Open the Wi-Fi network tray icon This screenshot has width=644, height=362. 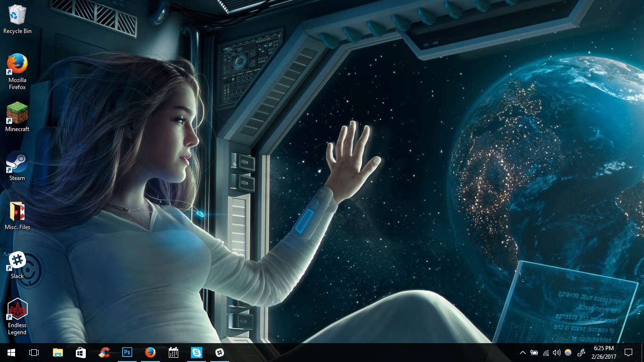tap(546, 353)
